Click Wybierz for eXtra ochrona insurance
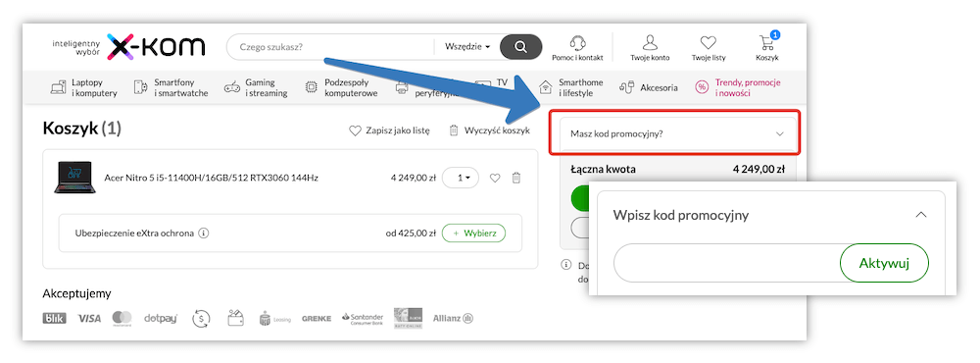Viewport: 980px width, 363px height. click(x=473, y=233)
